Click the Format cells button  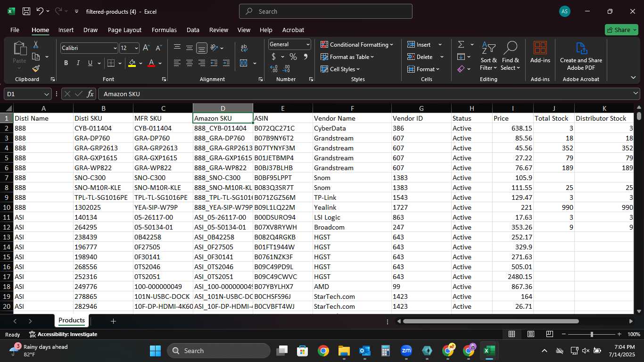tap(423, 69)
